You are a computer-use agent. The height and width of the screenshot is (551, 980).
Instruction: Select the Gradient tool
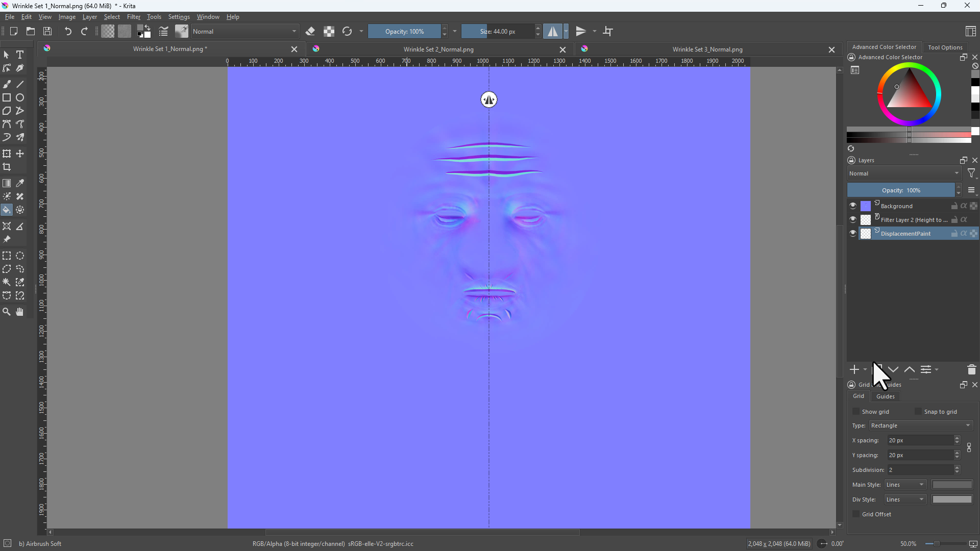coord(7,183)
